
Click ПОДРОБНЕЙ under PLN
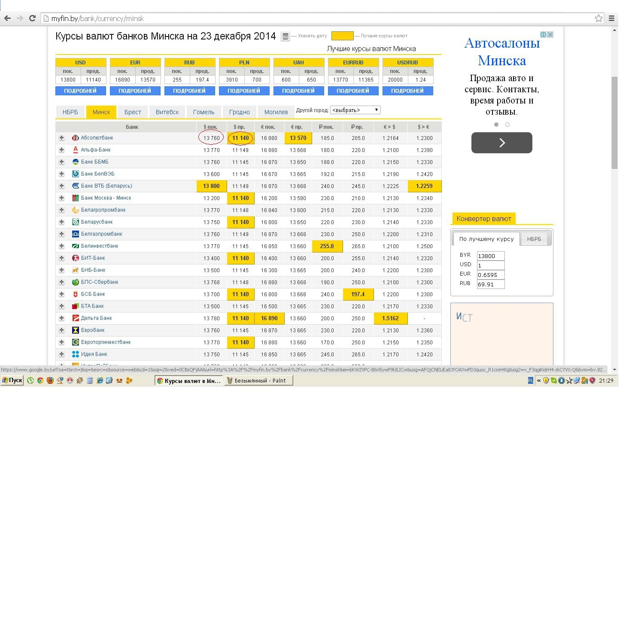244,91
